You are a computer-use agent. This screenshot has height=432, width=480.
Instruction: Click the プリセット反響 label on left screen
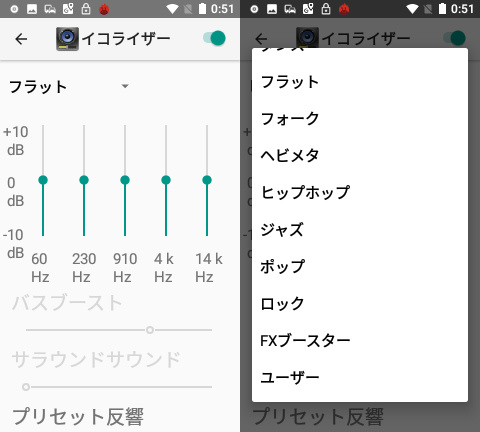78,417
